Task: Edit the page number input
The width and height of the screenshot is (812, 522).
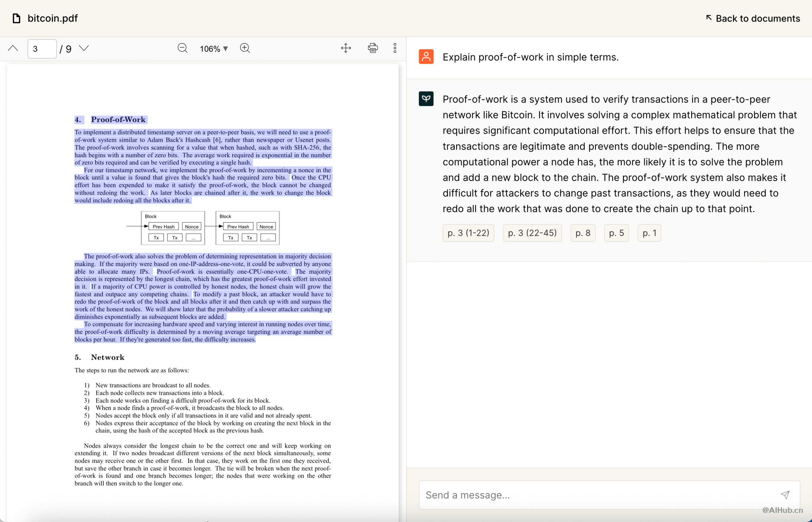Action: coord(42,48)
